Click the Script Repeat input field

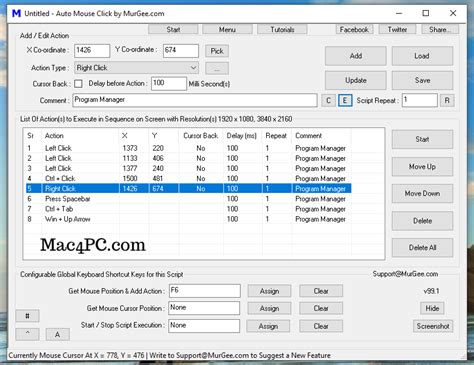pyautogui.click(x=420, y=100)
